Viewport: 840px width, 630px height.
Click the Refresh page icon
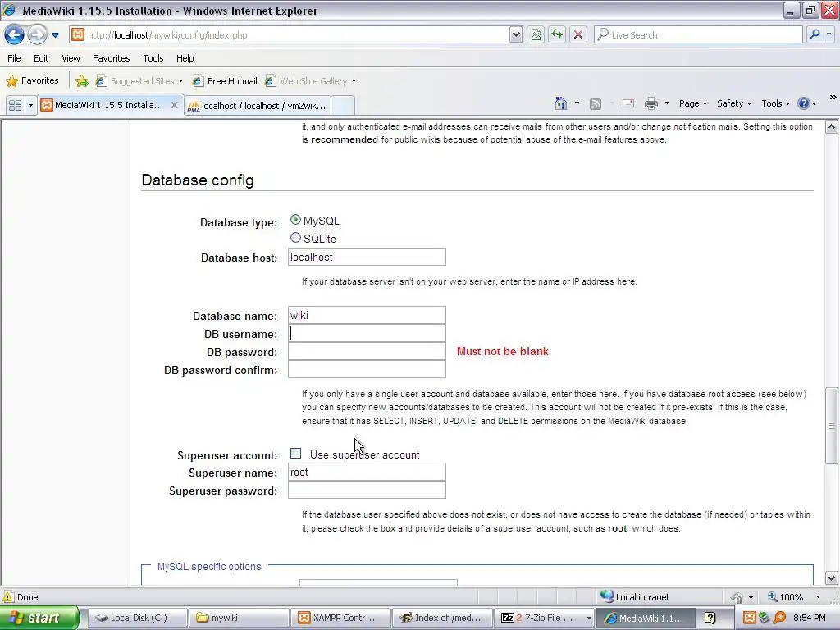tap(557, 35)
